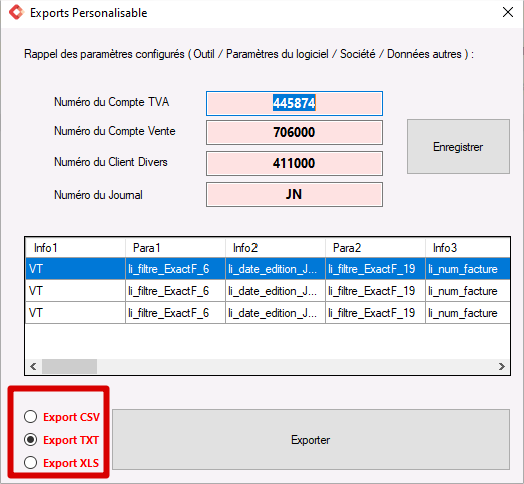This screenshot has height=484, width=524.
Task: Select the second VT row in the table
Action: click(x=268, y=291)
